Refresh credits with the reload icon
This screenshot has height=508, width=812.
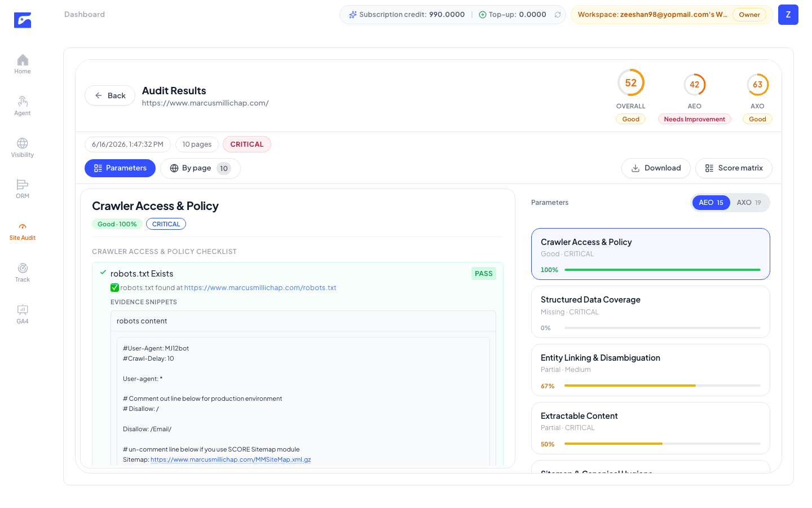558,15
